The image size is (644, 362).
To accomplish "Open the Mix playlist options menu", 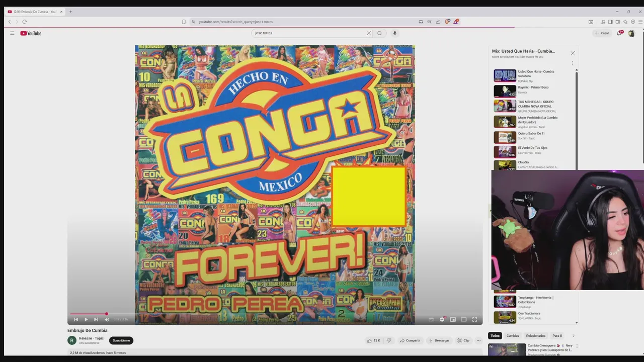I will (572, 63).
